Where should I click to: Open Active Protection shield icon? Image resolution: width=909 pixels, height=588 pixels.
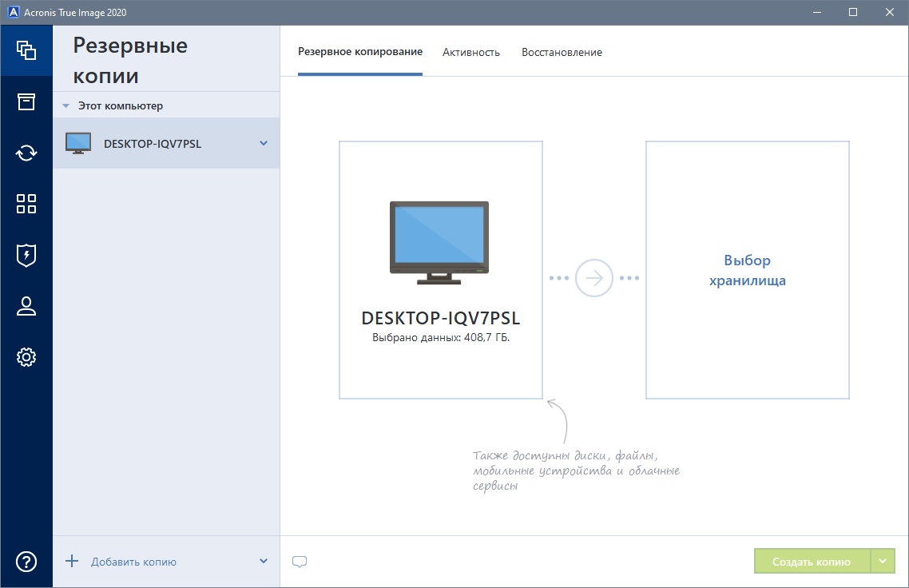tap(26, 255)
